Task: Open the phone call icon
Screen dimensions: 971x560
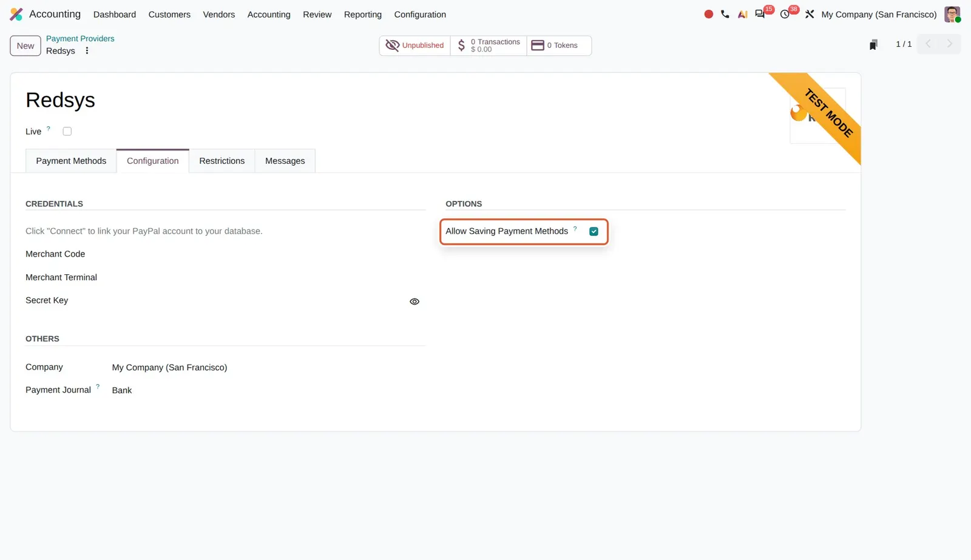Action: (725, 14)
